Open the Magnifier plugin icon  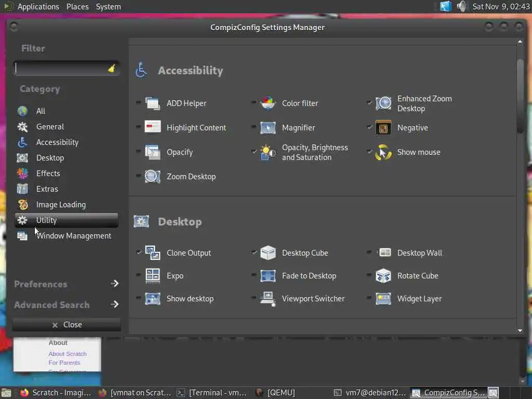[268, 128]
